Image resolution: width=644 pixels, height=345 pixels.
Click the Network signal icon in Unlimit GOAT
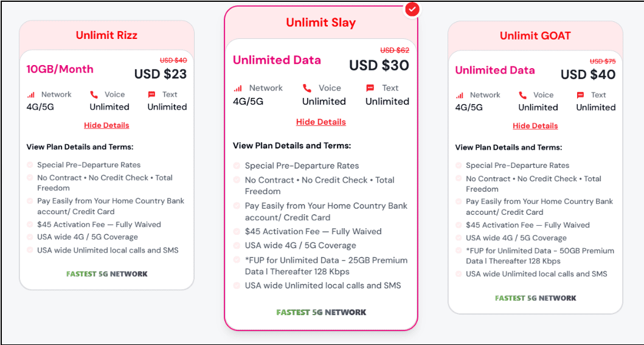coord(459,96)
